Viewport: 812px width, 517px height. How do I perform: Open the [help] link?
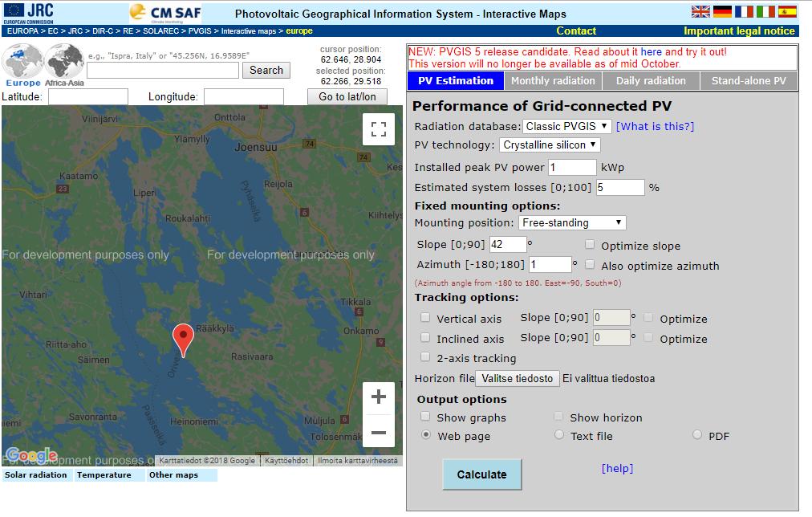617,468
